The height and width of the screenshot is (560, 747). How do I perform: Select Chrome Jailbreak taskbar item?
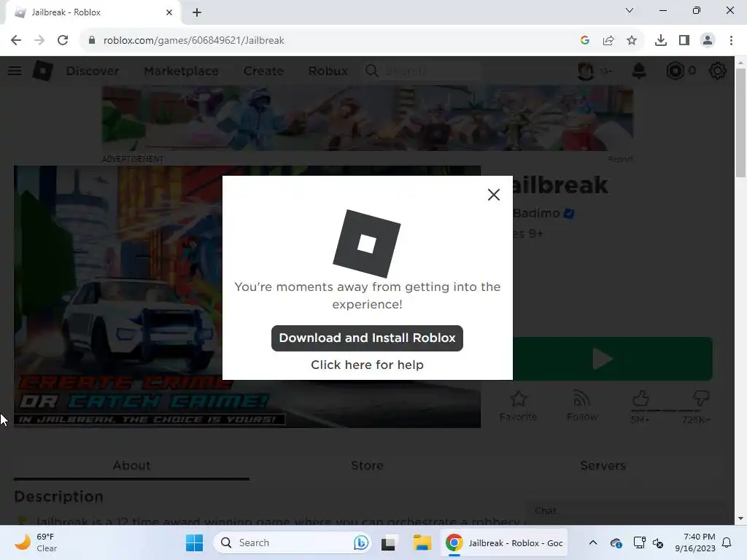[504, 542]
